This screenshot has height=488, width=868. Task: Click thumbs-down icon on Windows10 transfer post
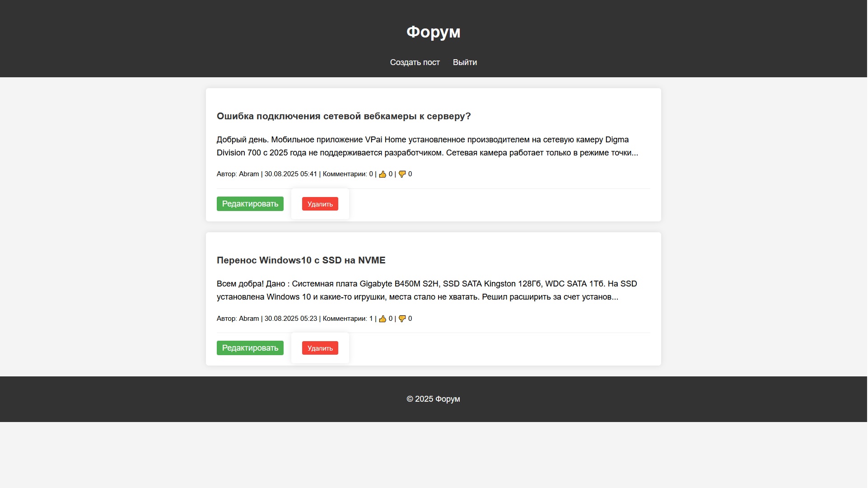pyautogui.click(x=402, y=319)
